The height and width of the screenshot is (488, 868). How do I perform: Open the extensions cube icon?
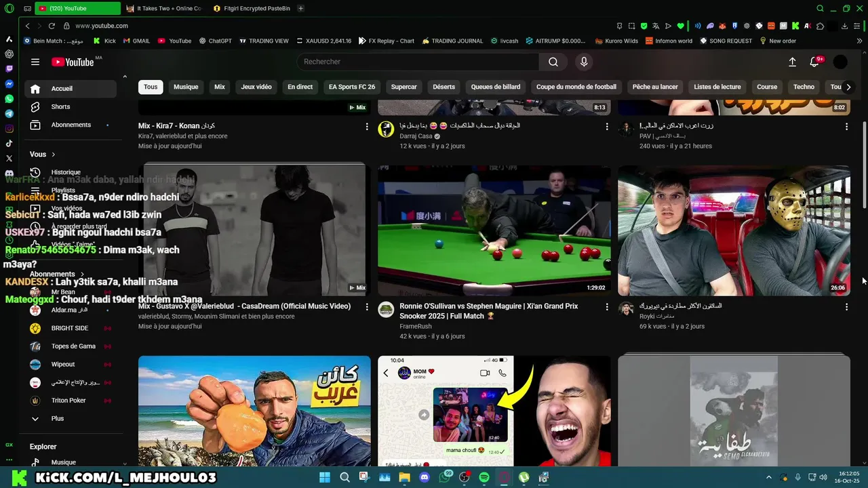click(x=821, y=26)
